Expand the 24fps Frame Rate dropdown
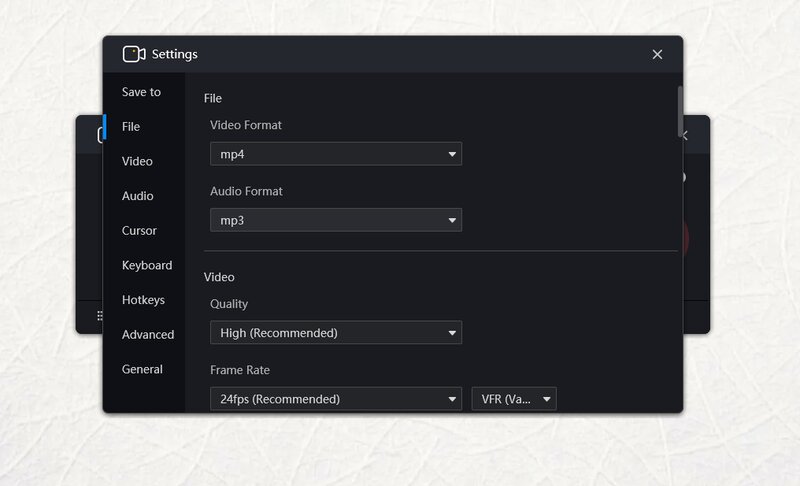800x486 pixels. (336, 399)
